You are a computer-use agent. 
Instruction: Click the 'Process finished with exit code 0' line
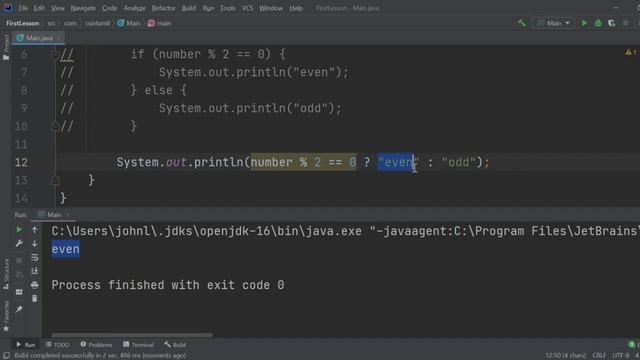point(168,285)
